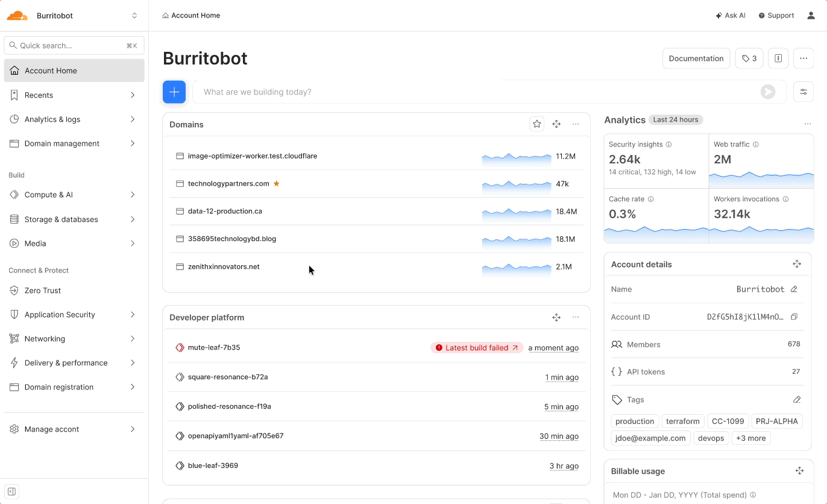This screenshot has width=827, height=504.
Task: Click the terraform tag
Action: (x=683, y=421)
